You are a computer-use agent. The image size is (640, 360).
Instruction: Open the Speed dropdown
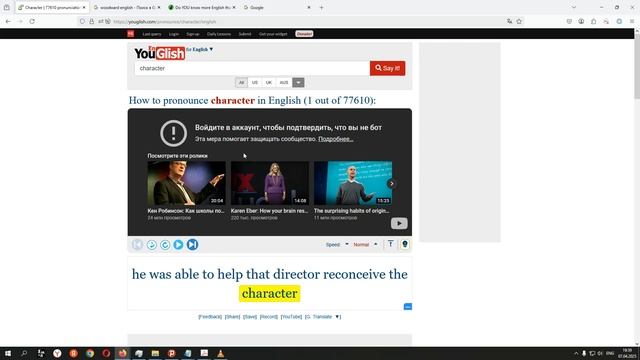tap(337, 244)
